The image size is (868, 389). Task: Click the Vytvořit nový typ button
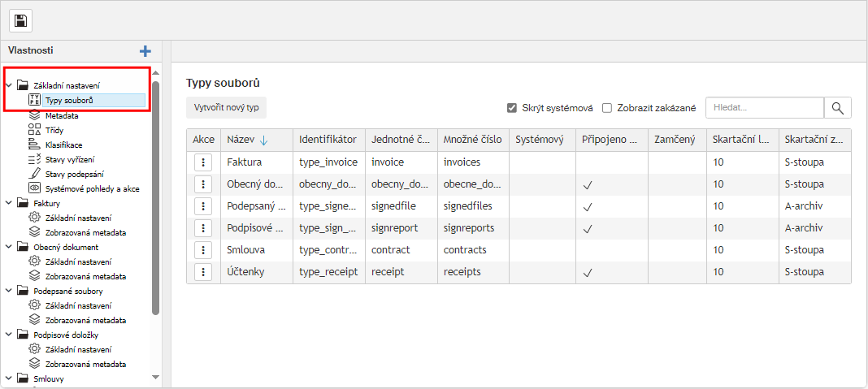(x=226, y=108)
